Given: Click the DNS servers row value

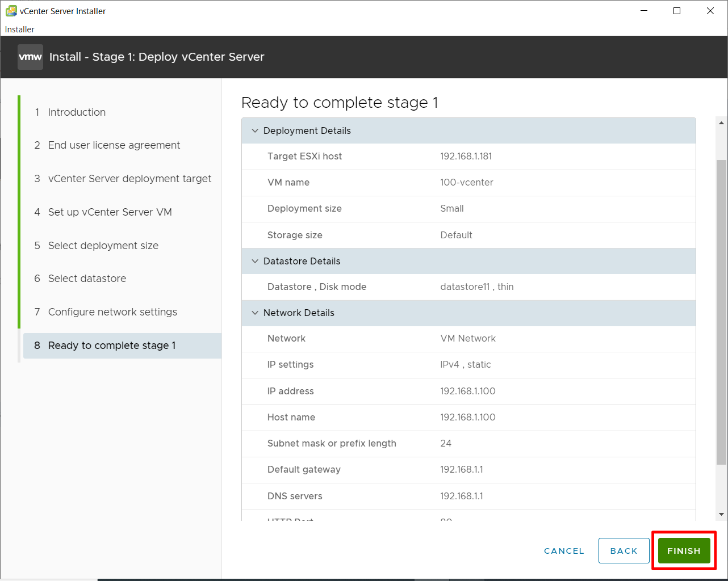Looking at the screenshot, I should point(461,496).
